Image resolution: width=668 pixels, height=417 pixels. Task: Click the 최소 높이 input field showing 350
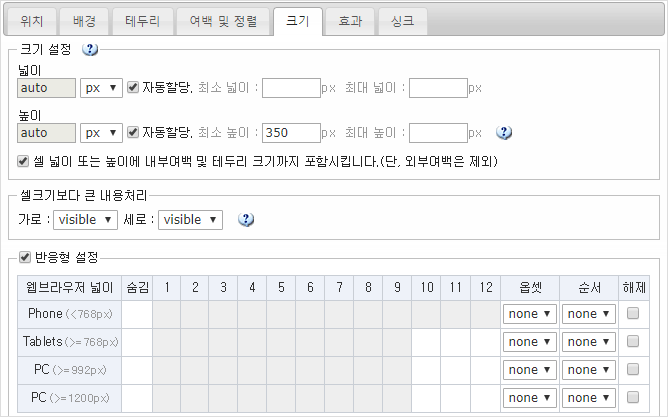click(x=291, y=133)
